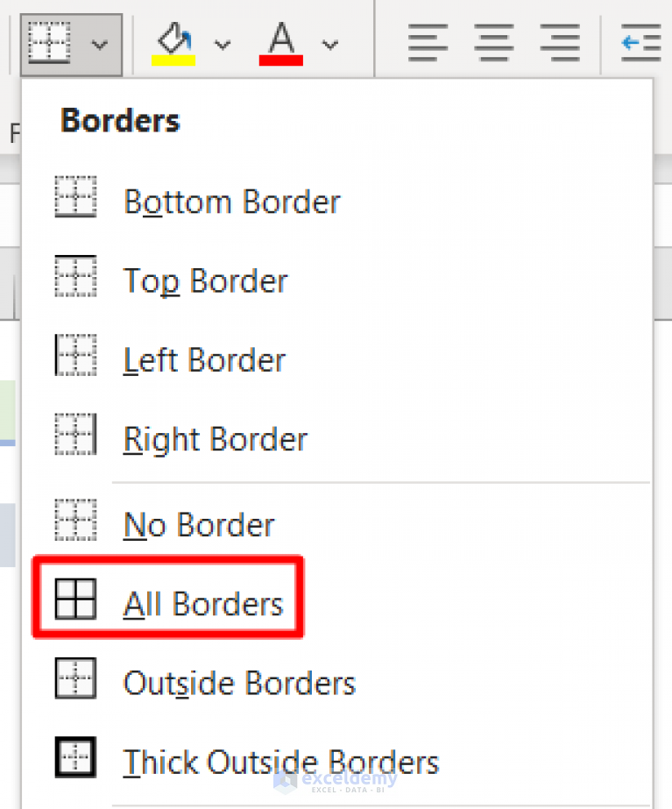The width and height of the screenshot is (672, 809).
Task: Apply the yellow Fill Color bucket
Action: click(175, 43)
